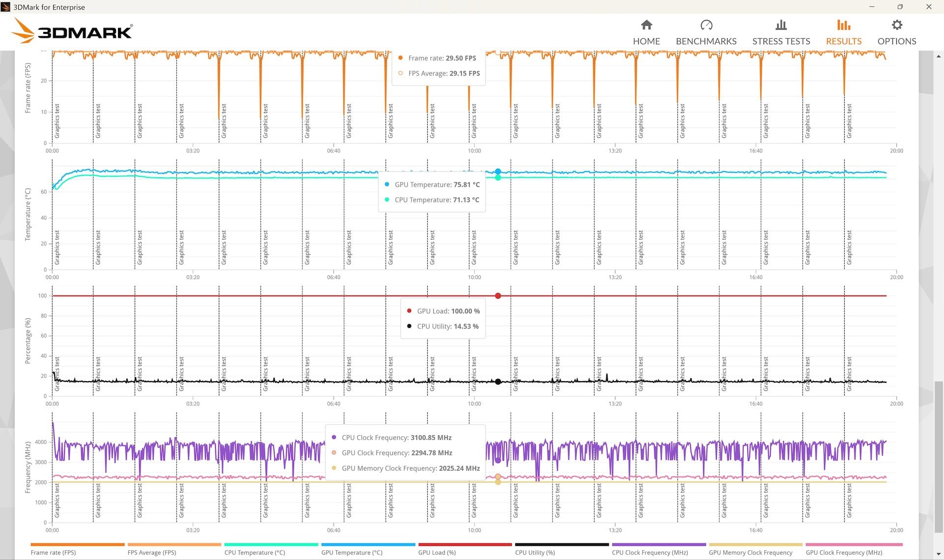This screenshot has width=944, height=560.
Task: Click the scrollbar down arrow
Action: tap(939, 554)
